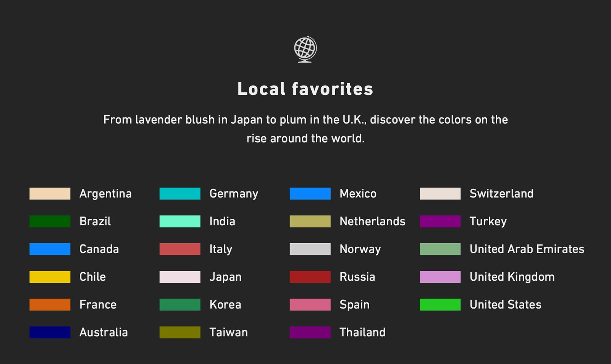Screen dimensions: 611x364
Task: Choose the Germany teal swatch
Action: tap(180, 194)
